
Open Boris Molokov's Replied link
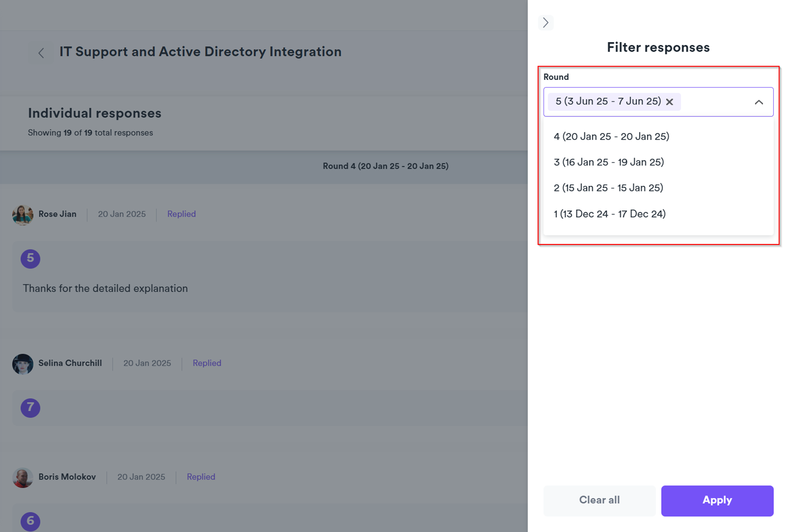(201, 477)
